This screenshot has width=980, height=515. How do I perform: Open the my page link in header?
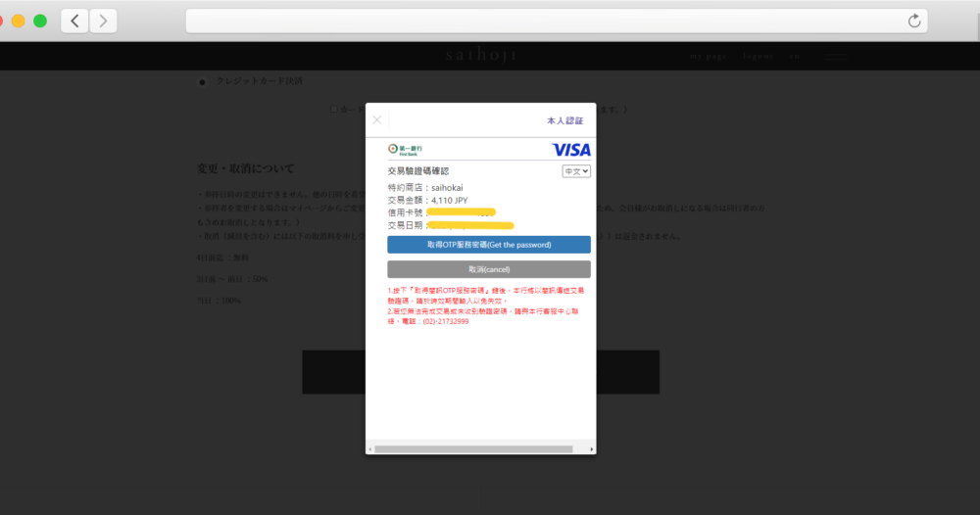708,56
